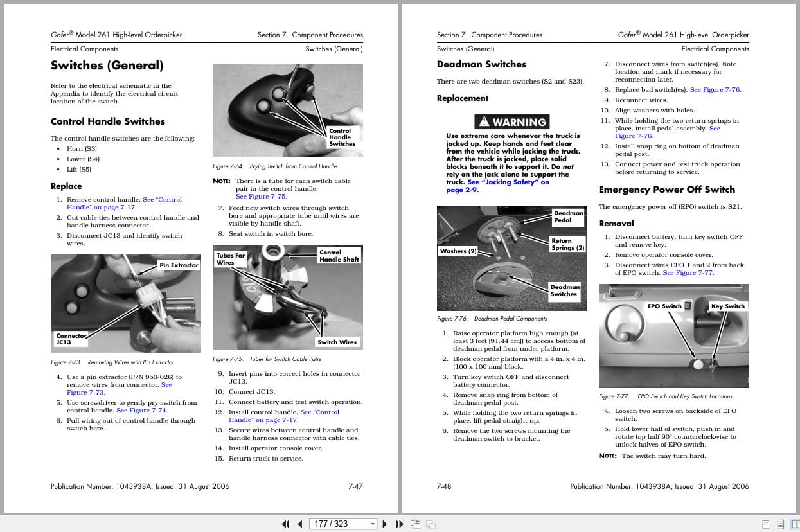Click Figure 7-77 EPO switch photo
This screenshot has width=800, height=532.
tap(674, 336)
